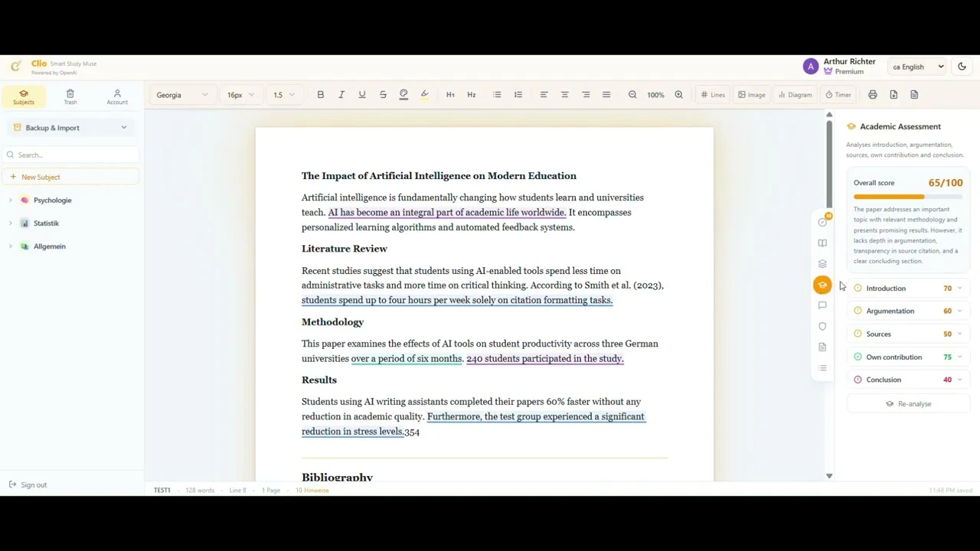Click the overall score progress bar

[x=908, y=197]
